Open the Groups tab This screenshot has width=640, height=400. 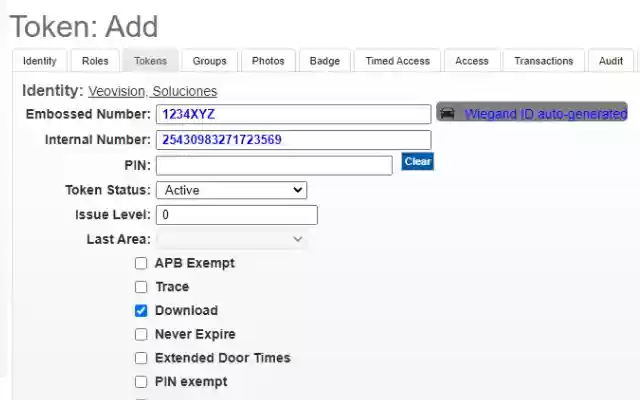point(209,61)
